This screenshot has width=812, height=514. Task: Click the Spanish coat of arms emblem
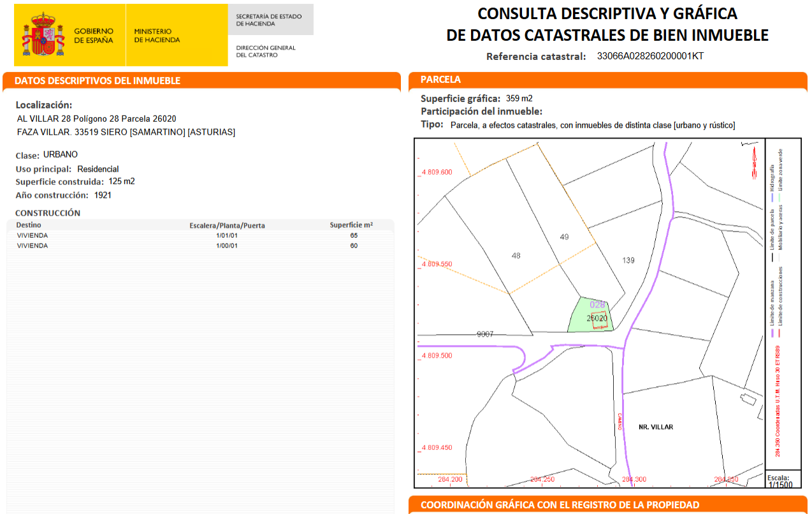coord(43,35)
